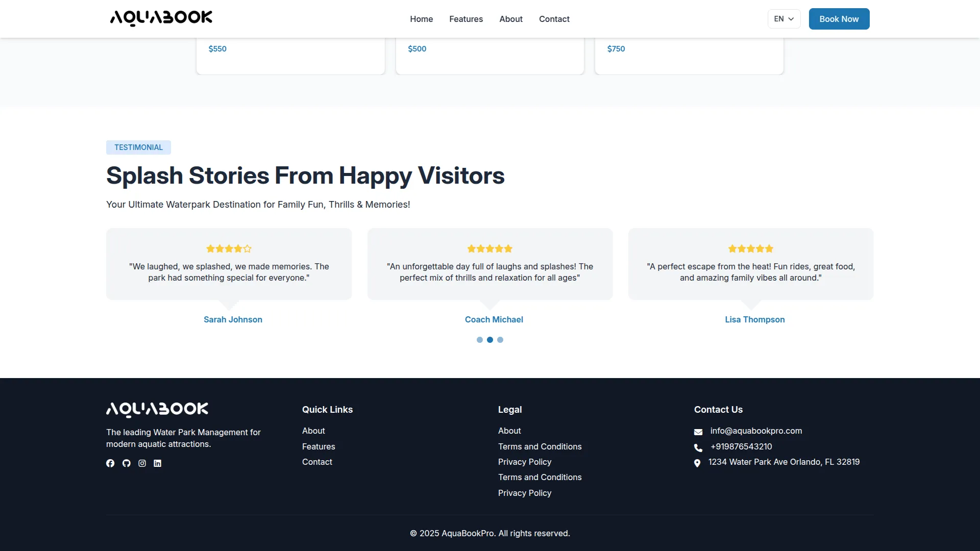Select the third testimonial carousel dot
Image resolution: width=980 pixels, height=551 pixels.
click(500, 340)
